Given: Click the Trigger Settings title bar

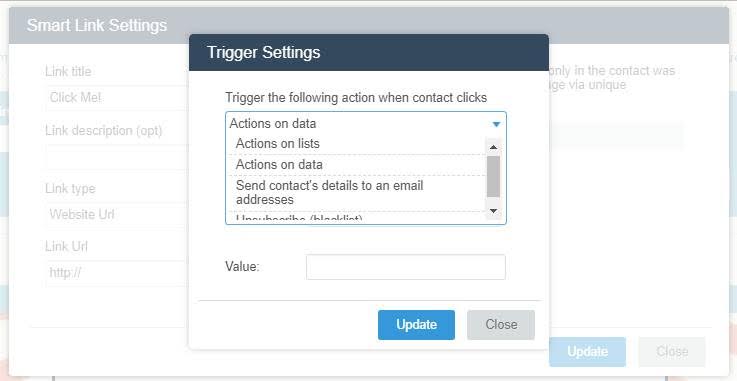Looking at the screenshot, I should (x=369, y=52).
